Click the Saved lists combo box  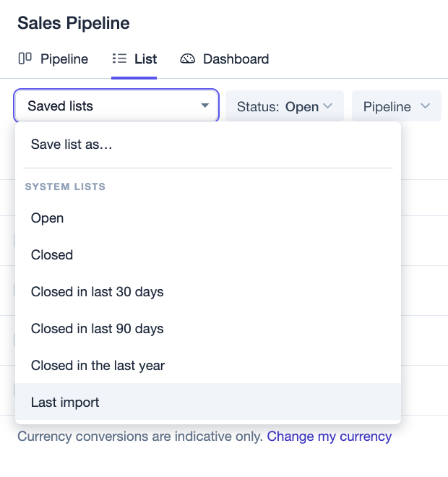click(x=116, y=106)
